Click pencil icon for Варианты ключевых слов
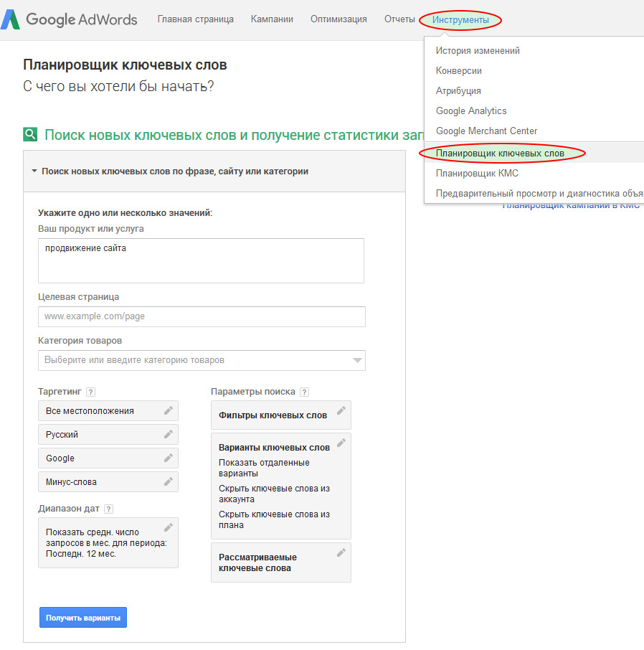The width and height of the screenshot is (644, 650). pos(341,443)
